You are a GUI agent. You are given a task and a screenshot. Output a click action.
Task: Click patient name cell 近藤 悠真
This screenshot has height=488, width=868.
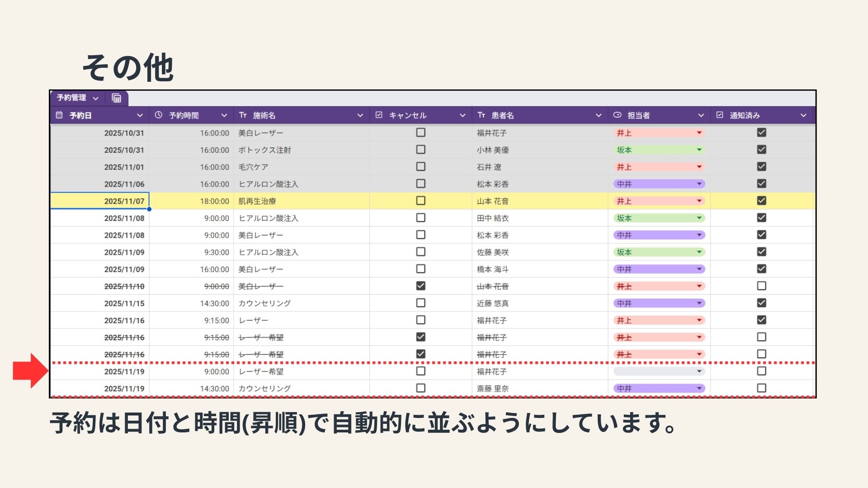click(493, 303)
